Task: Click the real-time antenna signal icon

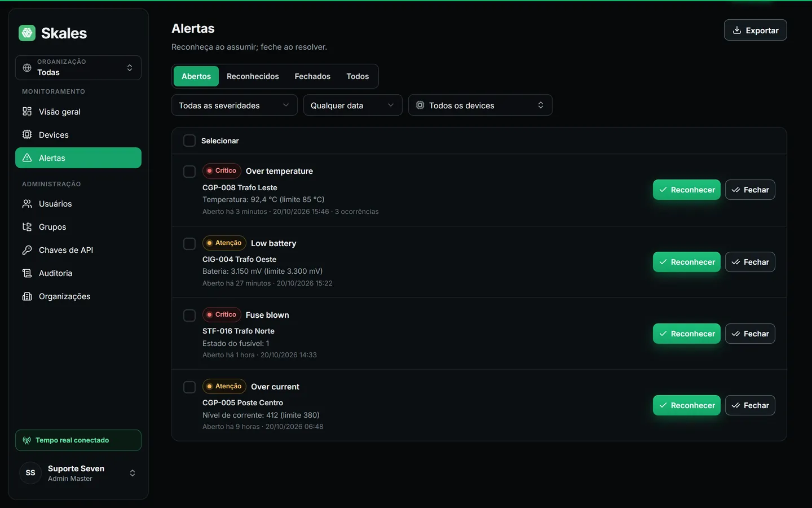Action: 27,440
